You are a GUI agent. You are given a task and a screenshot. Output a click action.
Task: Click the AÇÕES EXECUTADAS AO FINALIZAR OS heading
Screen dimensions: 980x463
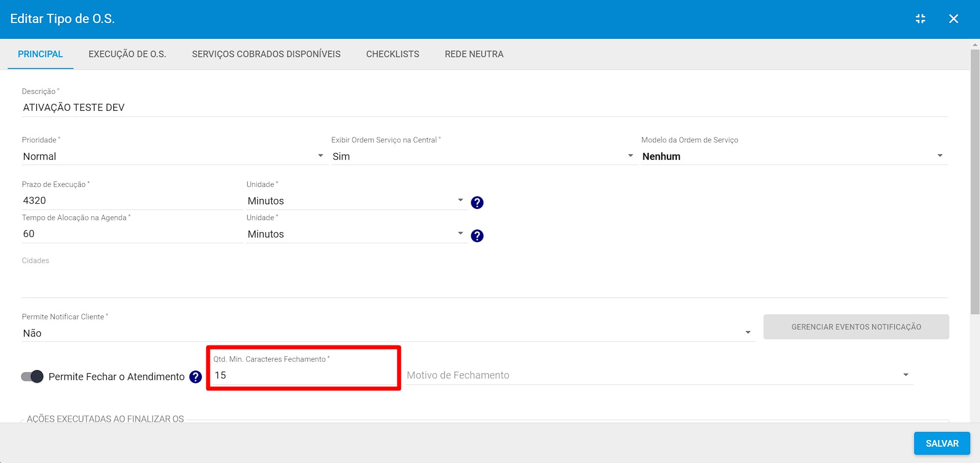click(105, 419)
